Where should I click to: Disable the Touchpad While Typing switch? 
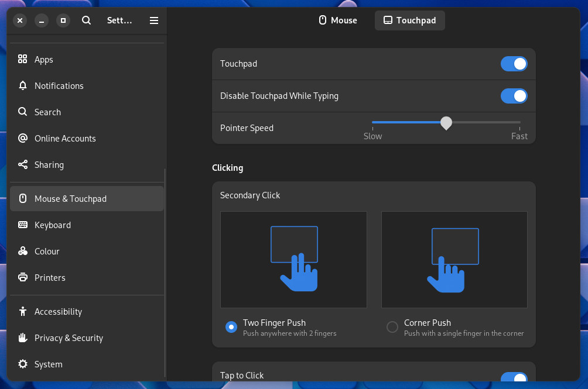pyautogui.click(x=514, y=96)
